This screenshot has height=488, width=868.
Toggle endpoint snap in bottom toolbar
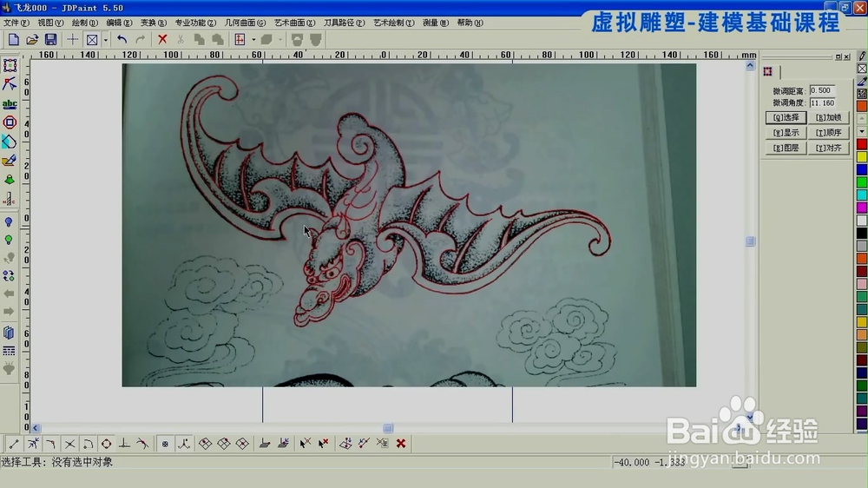click(14, 444)
